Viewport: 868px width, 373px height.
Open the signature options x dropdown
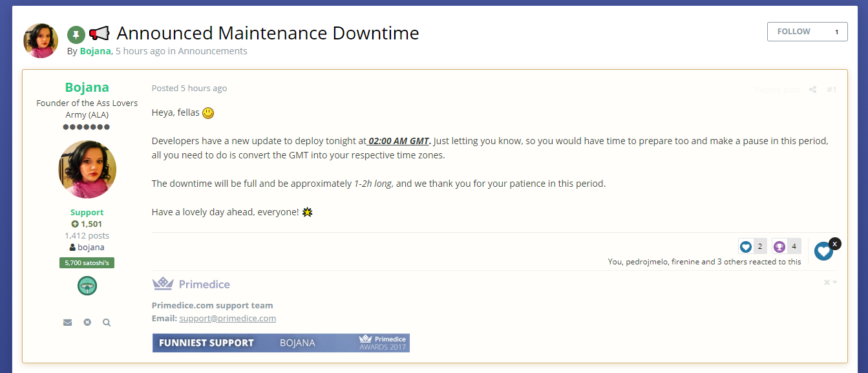(831, 282)
